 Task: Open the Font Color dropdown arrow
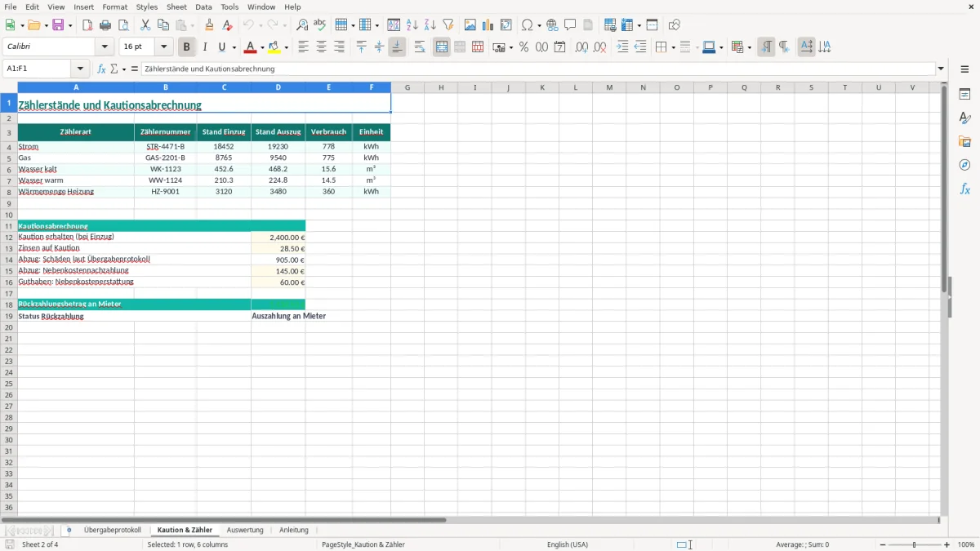pos(262,47)
